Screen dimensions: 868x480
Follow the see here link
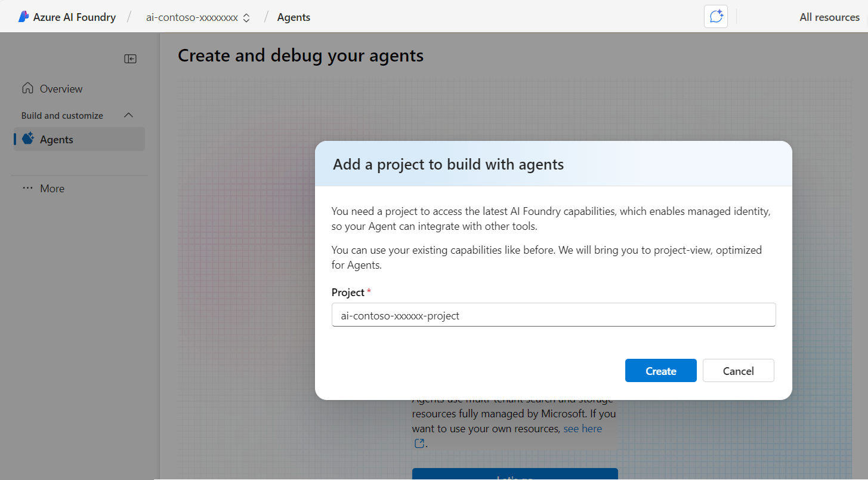(x=582, y=429)
